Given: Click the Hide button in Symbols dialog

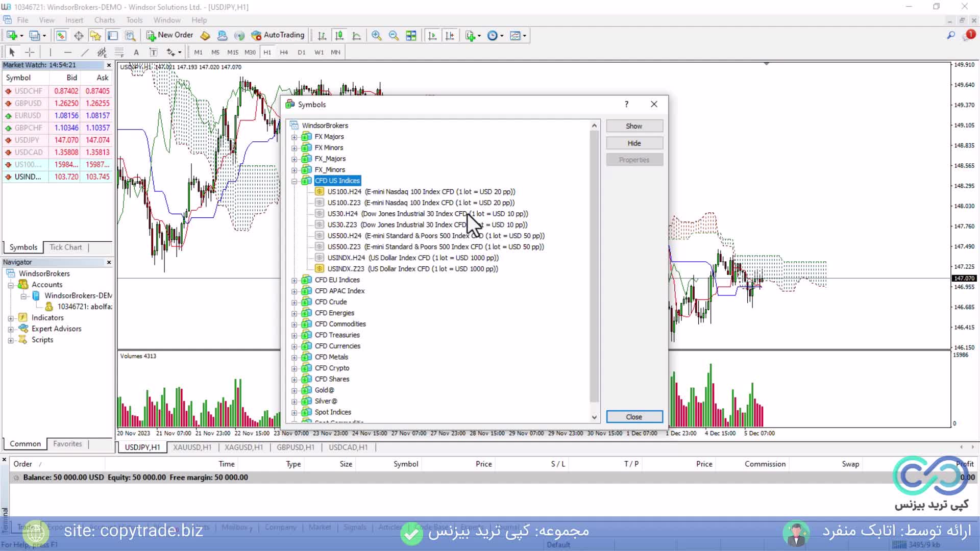Looking at the screenshot, I should click(x=634, y=143).
